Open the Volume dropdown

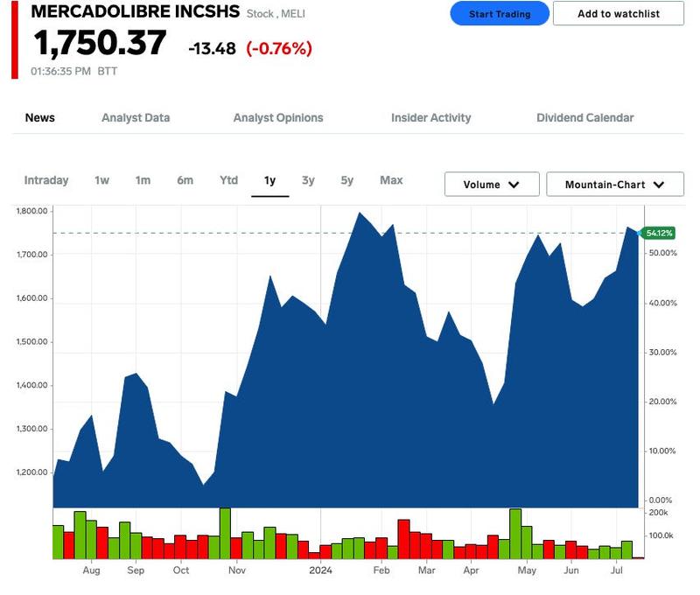click(x=492, y=185)
